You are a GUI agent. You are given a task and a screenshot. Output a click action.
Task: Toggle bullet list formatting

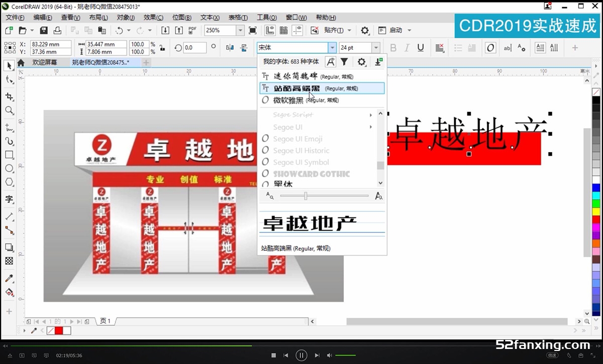(458, 48)
